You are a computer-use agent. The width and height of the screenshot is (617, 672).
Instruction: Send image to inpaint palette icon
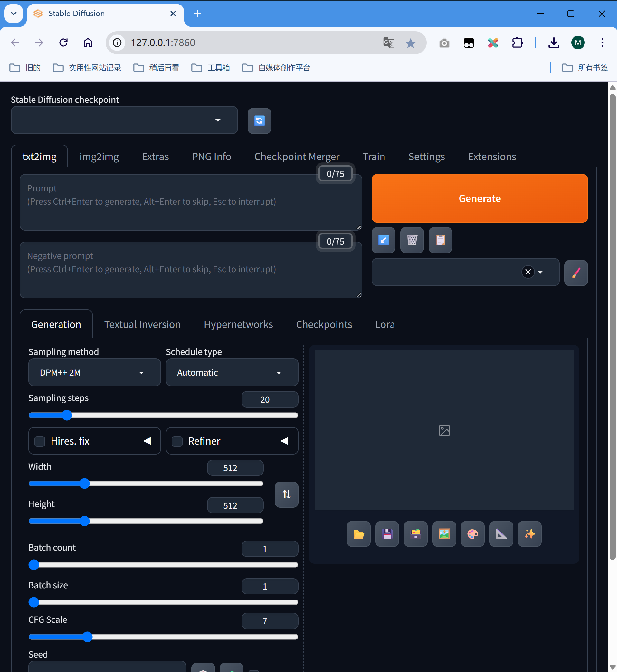click(x=472, y=534)
